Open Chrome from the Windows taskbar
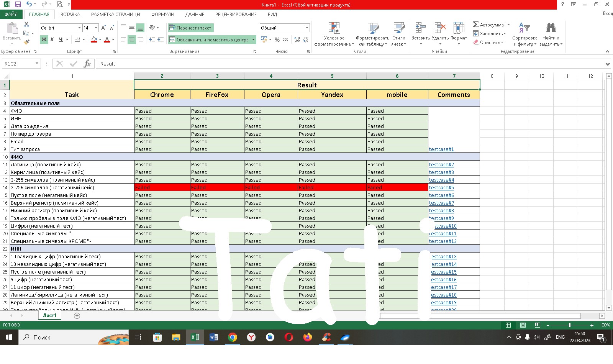Image resolution: width=613 pixels, height=364 pixels. point(233,337)
